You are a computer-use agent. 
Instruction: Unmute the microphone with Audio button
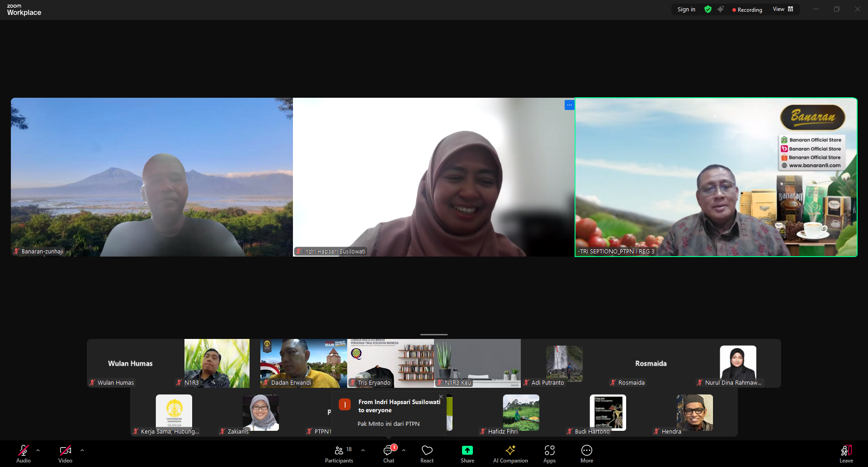(x=24, y=454)
